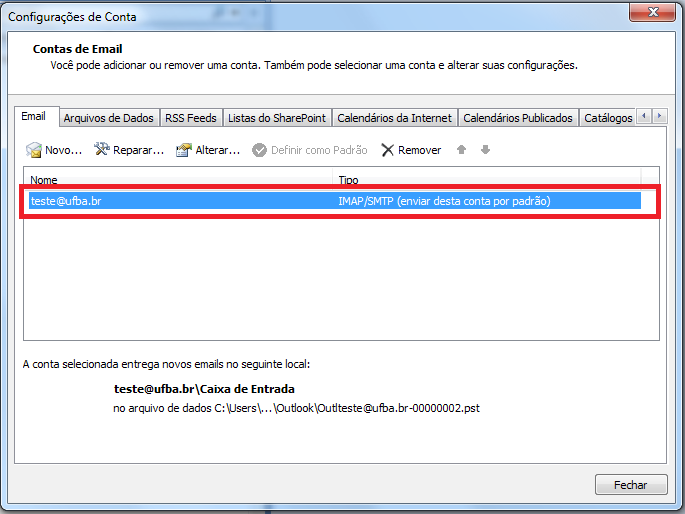The image size is (685, 514).
Task: Click the Novo account envelope icon
Action: [x=34, y=150]
